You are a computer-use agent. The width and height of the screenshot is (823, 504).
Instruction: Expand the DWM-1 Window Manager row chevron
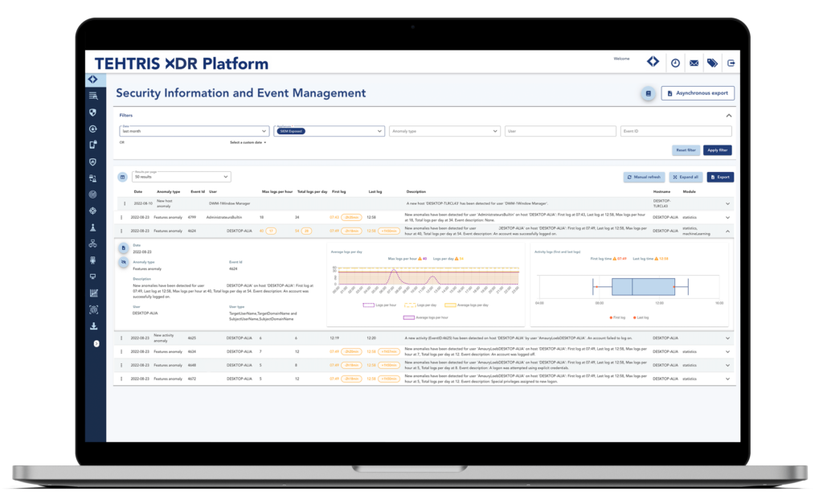click(728, 204)
